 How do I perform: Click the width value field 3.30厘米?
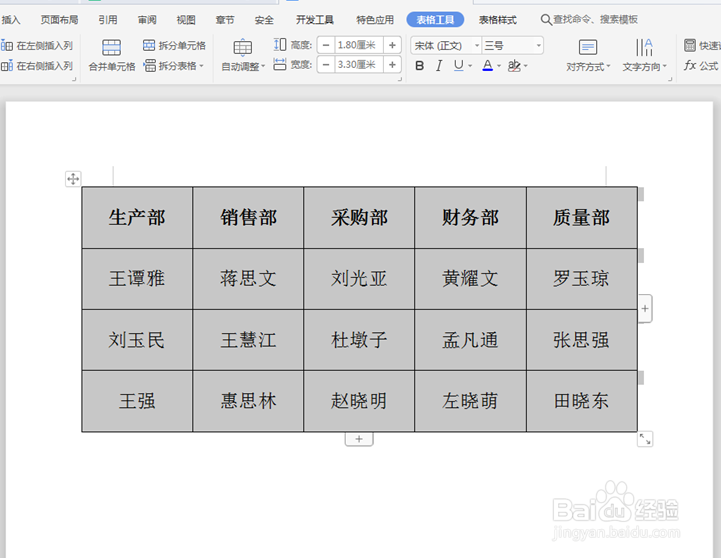tap(359, 65)
